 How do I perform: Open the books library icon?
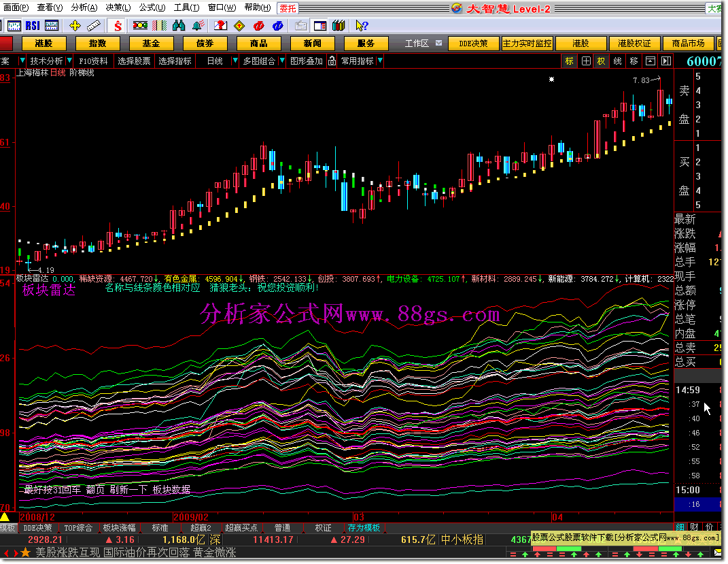click(x=339, y=26)
